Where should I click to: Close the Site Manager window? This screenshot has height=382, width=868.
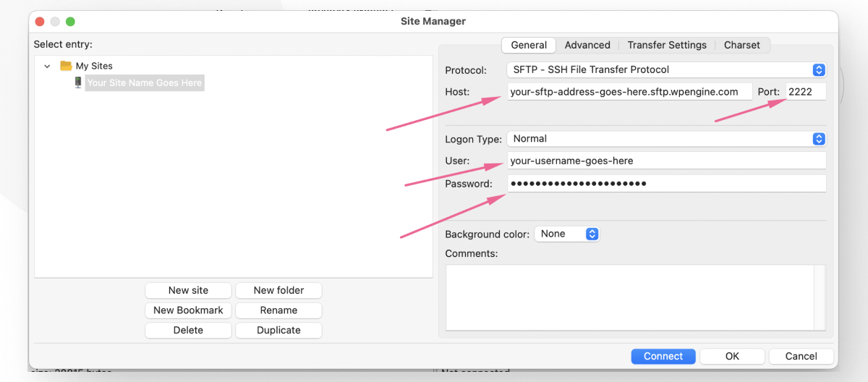40,22
